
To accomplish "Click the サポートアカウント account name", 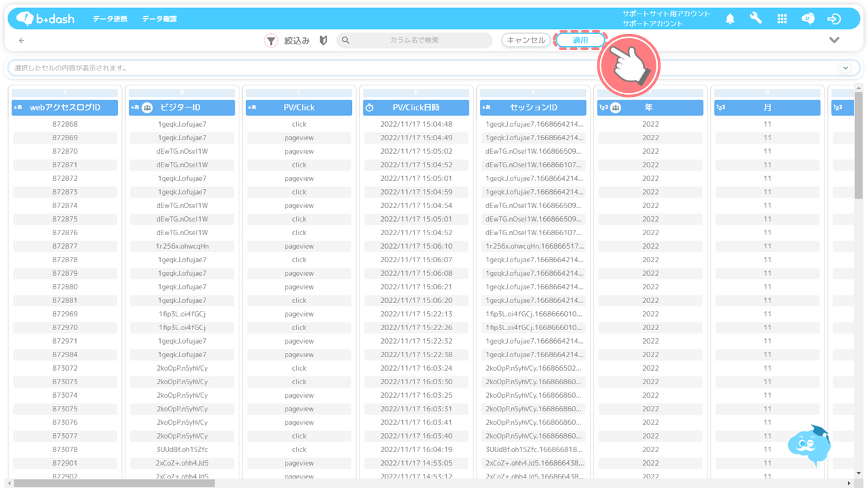I will tap(653, 24).
